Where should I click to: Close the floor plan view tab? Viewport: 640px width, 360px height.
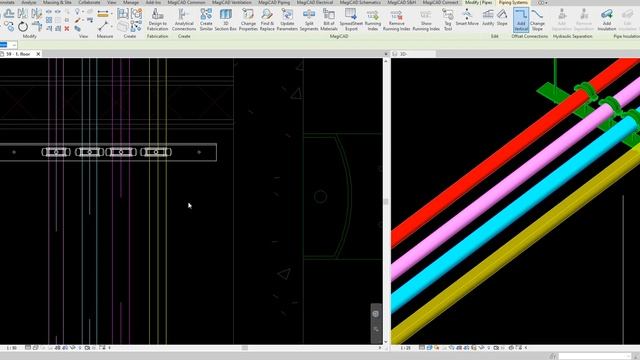38,54
